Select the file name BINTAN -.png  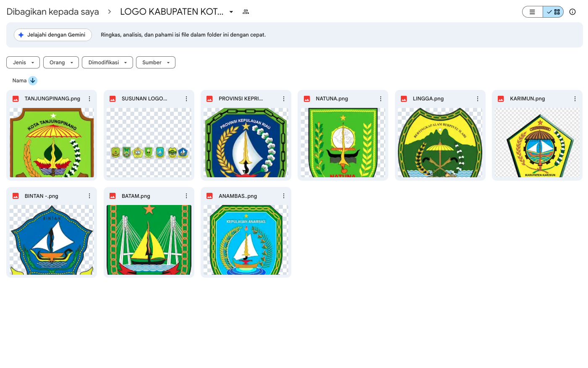coord(42,196)
